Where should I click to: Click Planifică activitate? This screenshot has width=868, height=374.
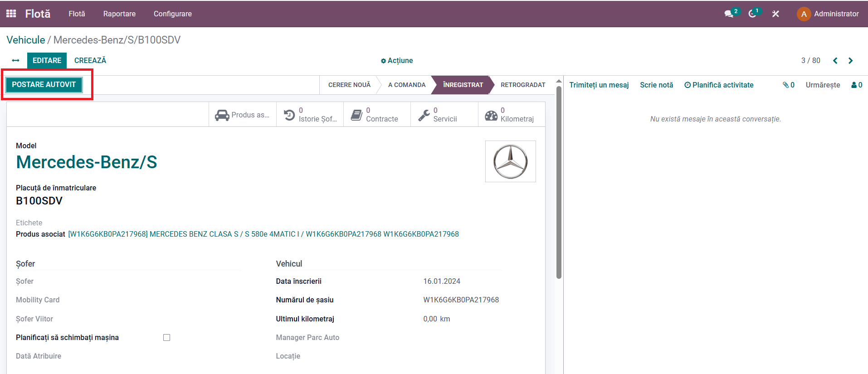pyautogui.click(x=719, y=85)
